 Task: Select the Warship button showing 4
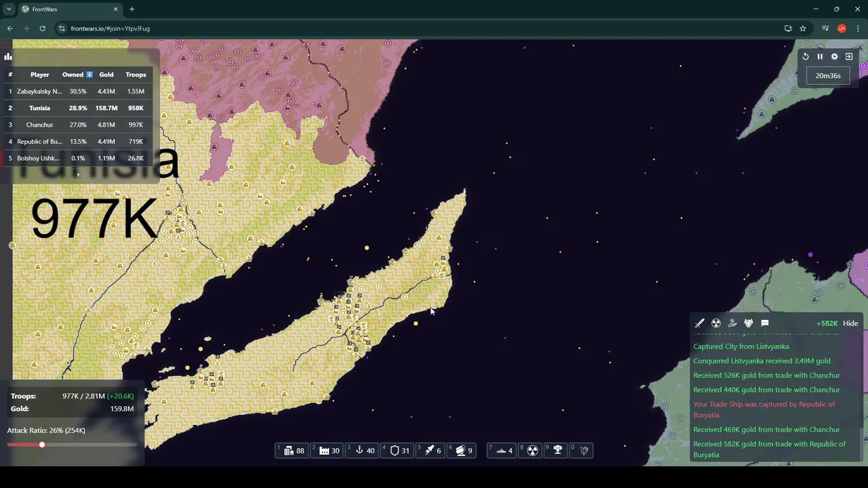[502, 450]
